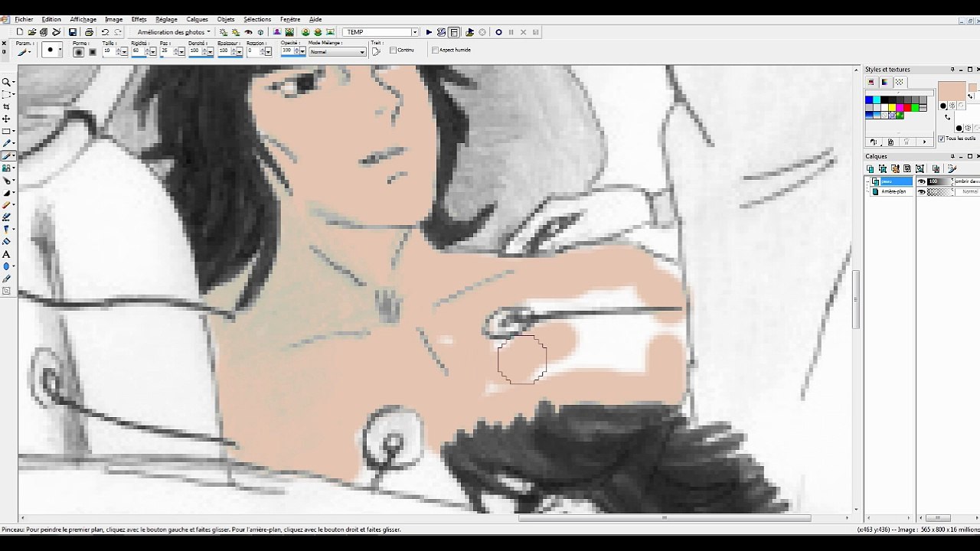Viewport: 980px width, 551px height.
Task: Create a new raster layer
Action: coord(871,168)
